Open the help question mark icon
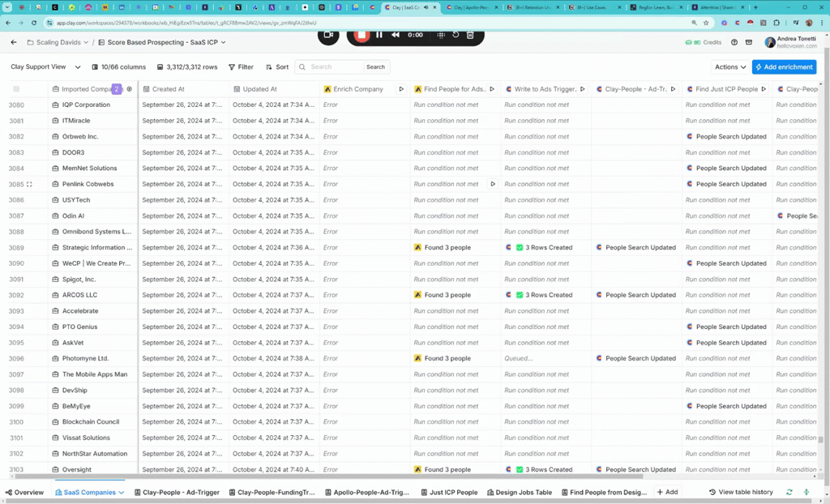The width and height of the screenshot is (830, 504). (734, 42)
